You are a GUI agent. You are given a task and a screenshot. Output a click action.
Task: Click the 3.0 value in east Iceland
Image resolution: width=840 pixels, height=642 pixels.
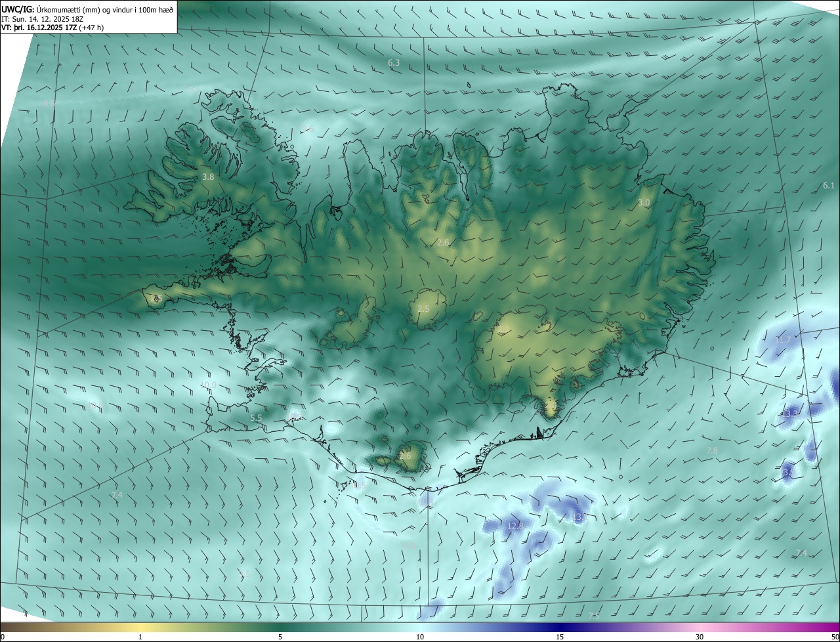pos(644,203)
